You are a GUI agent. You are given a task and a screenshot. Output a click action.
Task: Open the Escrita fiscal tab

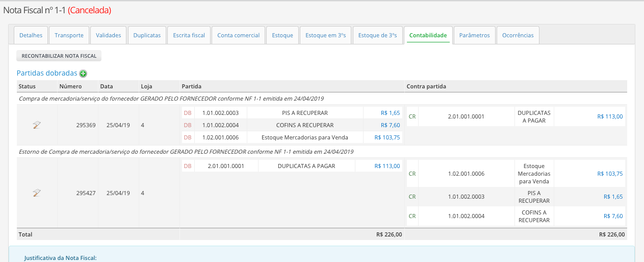(189, 35)
